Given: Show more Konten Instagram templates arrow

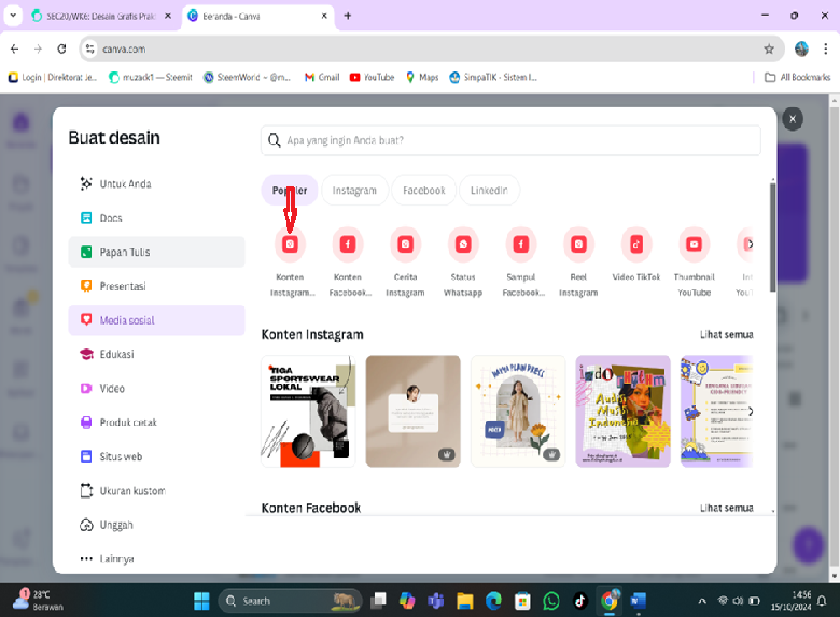Looking at the screenshot, I should point(750,411).
